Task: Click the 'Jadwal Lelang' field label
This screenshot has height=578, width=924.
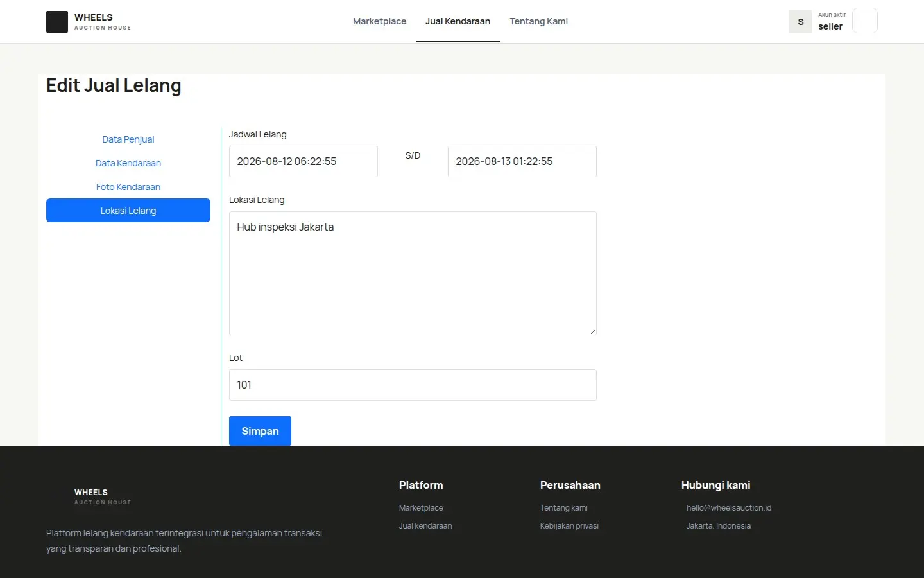Action: tap(258, 134)
